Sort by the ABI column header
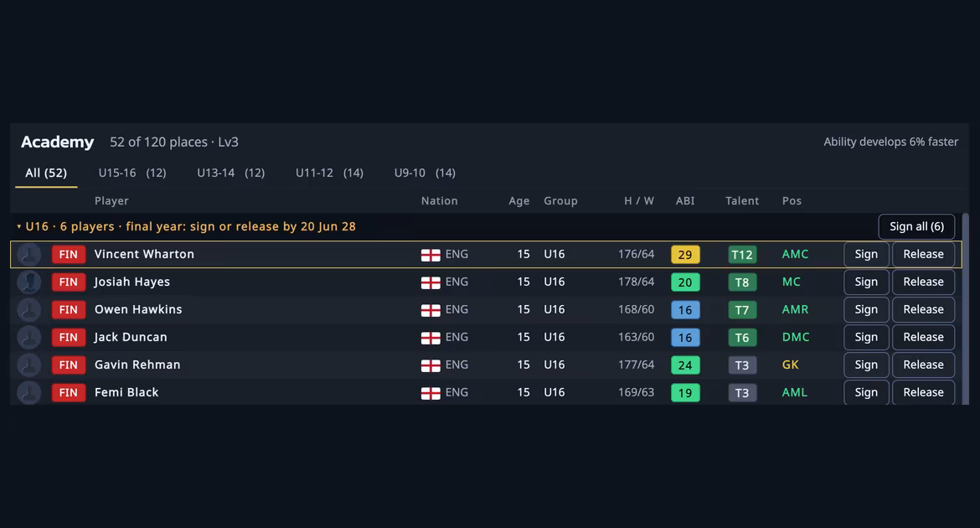Screen dimensions: 980x528 click(x=685, y=201)
